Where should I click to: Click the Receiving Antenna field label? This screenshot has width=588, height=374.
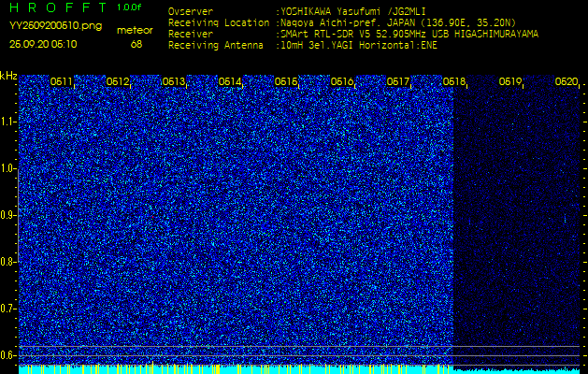click(216, 46)
